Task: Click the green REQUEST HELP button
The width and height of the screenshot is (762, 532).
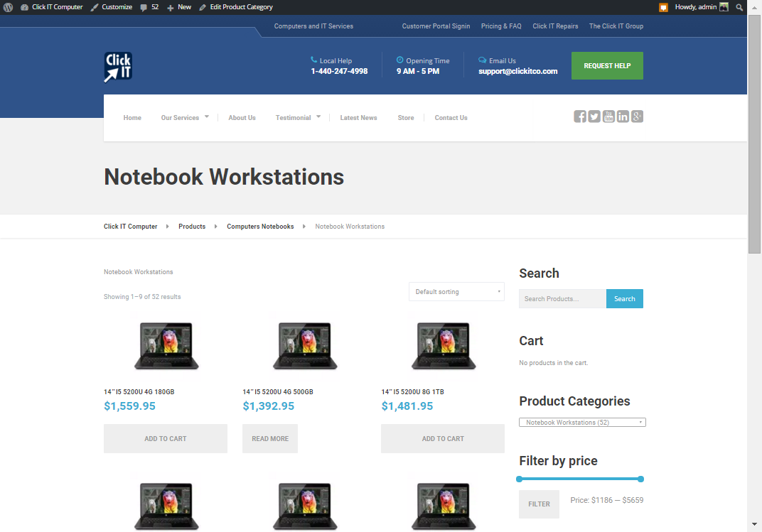Action: 607,65
